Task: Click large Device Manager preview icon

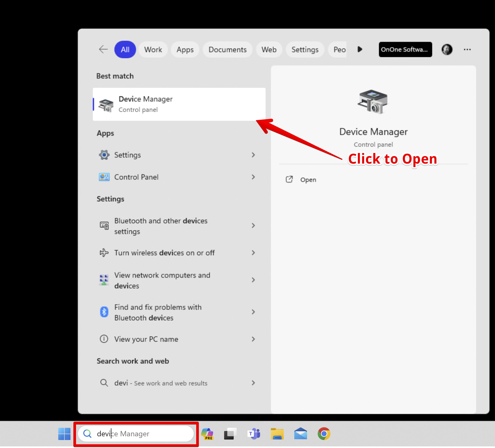Action: click(373, 102)
